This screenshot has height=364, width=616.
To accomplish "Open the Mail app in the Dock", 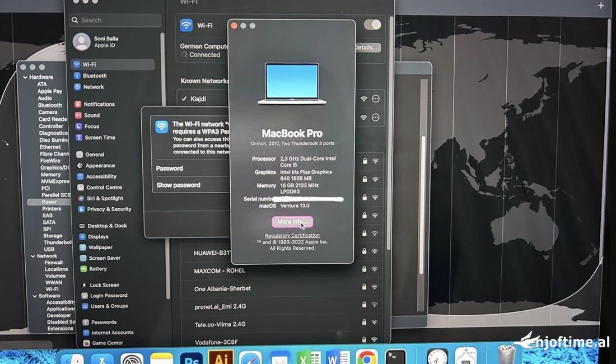I will [x=279, y=359].
